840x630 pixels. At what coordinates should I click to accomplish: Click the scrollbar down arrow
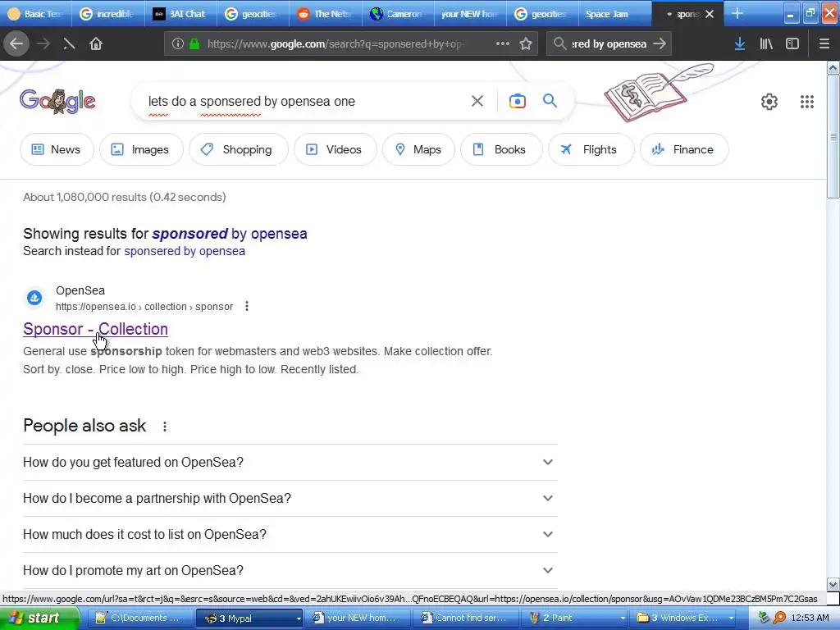tap(833, 584)
